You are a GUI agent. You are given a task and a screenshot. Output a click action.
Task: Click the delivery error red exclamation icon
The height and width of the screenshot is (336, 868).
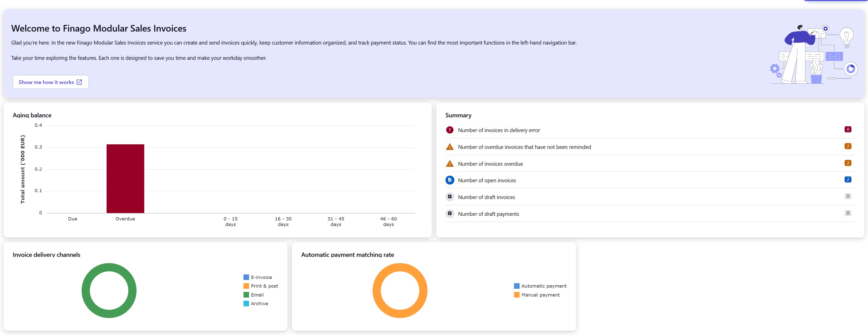coord(450,130)
